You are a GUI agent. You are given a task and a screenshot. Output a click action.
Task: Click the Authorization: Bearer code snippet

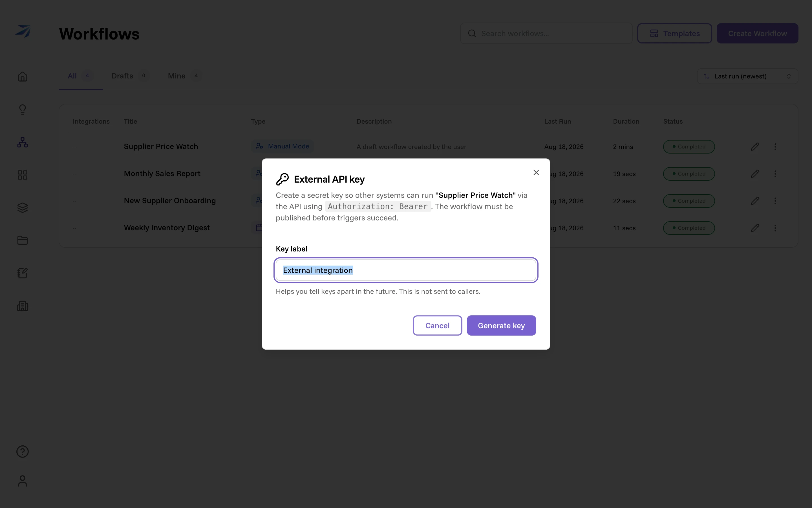[378, 206]
